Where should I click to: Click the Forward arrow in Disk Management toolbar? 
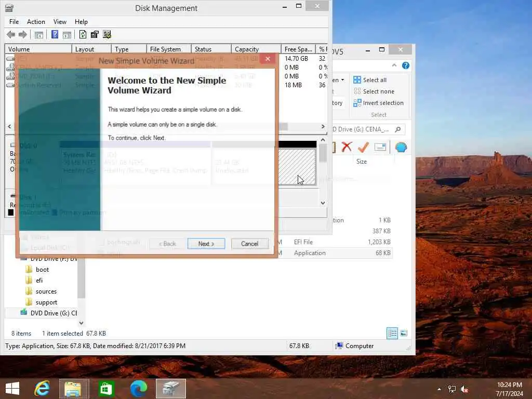click(23, 34)
